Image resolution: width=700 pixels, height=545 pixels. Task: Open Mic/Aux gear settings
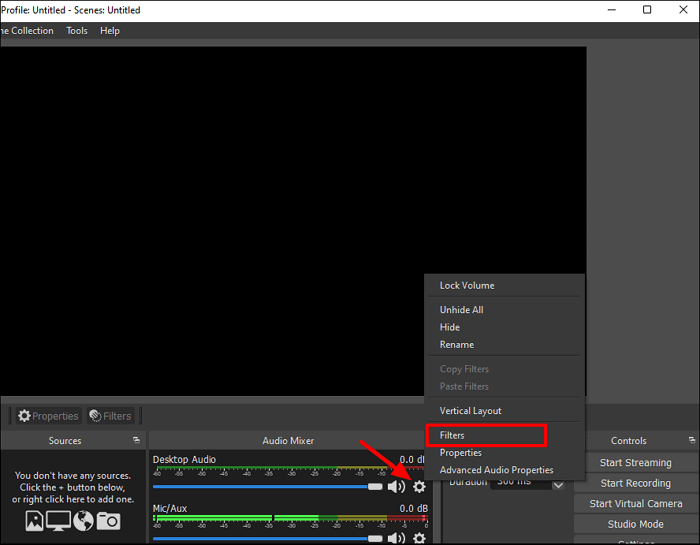click(419, 538)
